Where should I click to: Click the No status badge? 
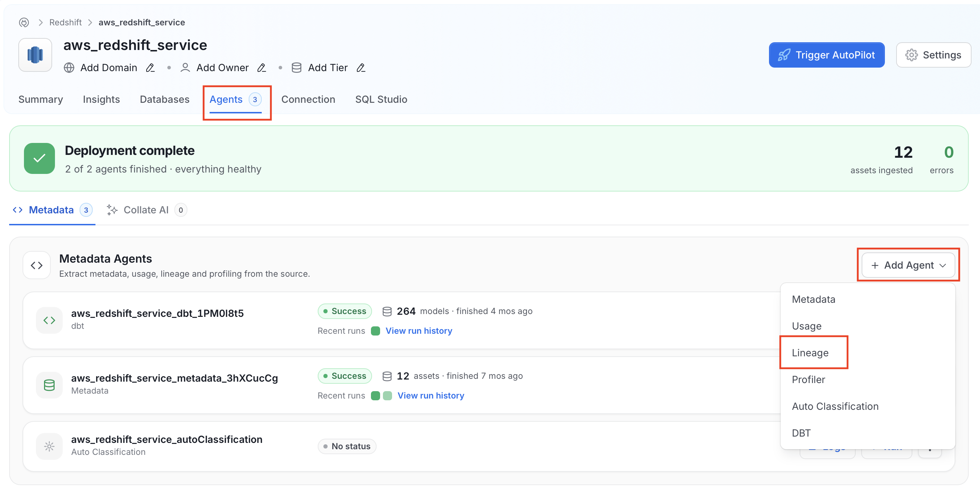347,446
